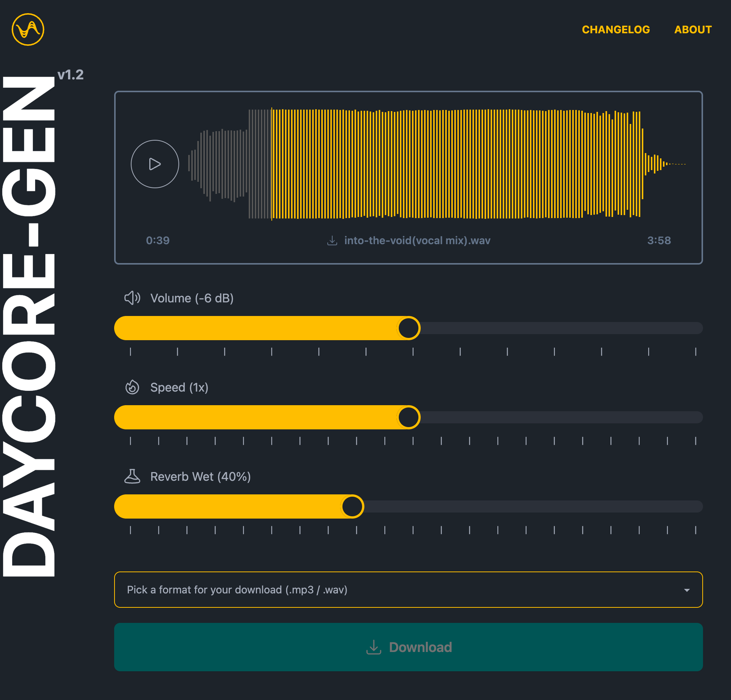Click the v1.2 version label
Screen dimensions: 731x700
[71, 74]
